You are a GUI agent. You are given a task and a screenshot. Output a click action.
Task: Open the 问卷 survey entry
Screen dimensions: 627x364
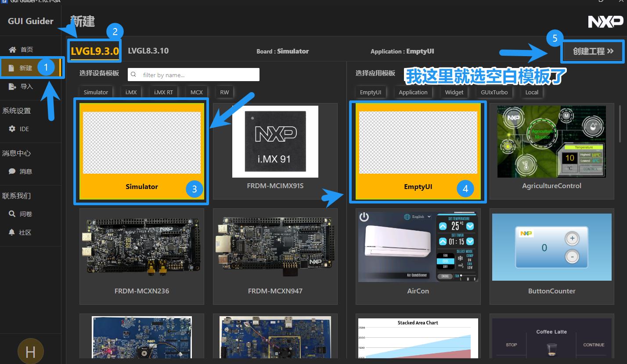25,214
